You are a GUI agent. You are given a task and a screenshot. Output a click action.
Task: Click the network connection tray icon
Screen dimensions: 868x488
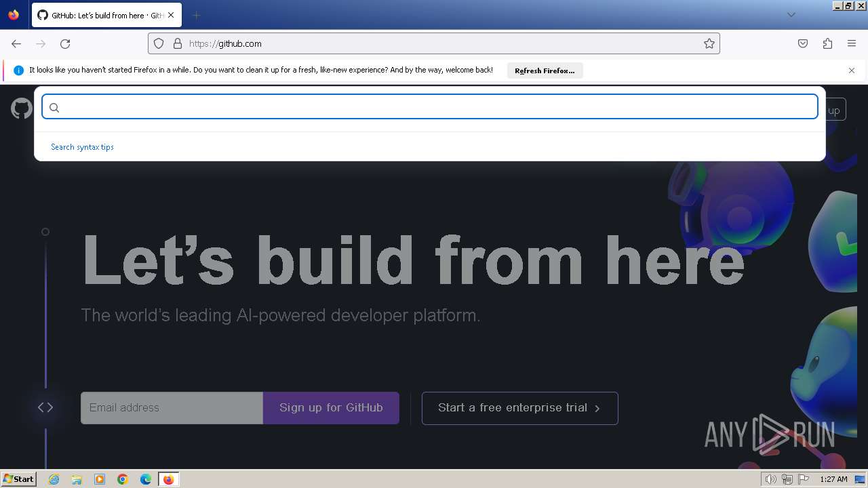coord(787,479)
